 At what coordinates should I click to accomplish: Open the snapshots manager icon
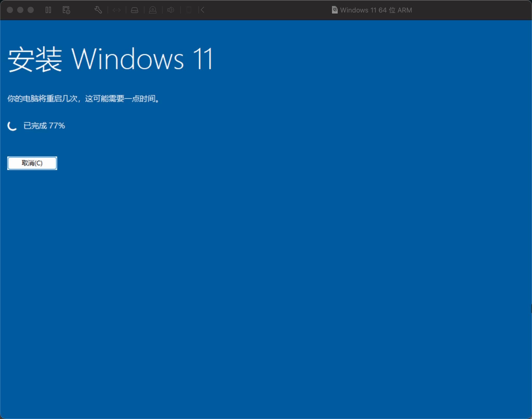[66, 10]
